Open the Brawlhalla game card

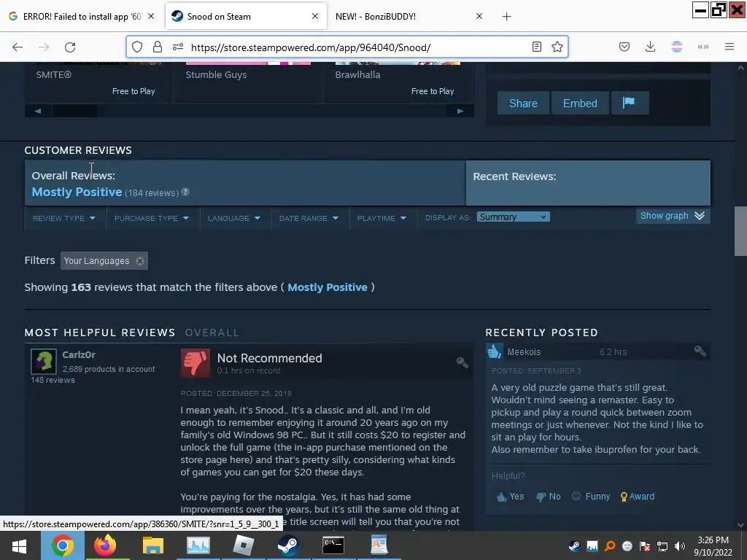pos(398,82)
